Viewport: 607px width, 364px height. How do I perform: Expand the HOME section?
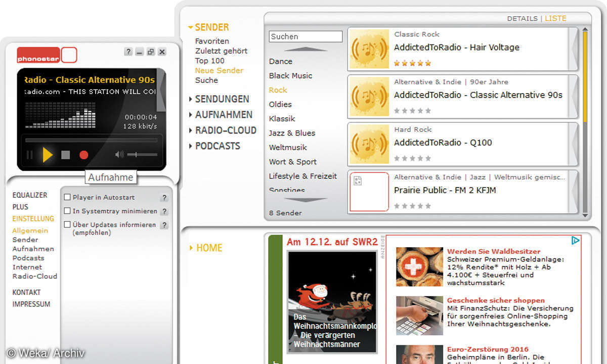[x=206, y=248]
